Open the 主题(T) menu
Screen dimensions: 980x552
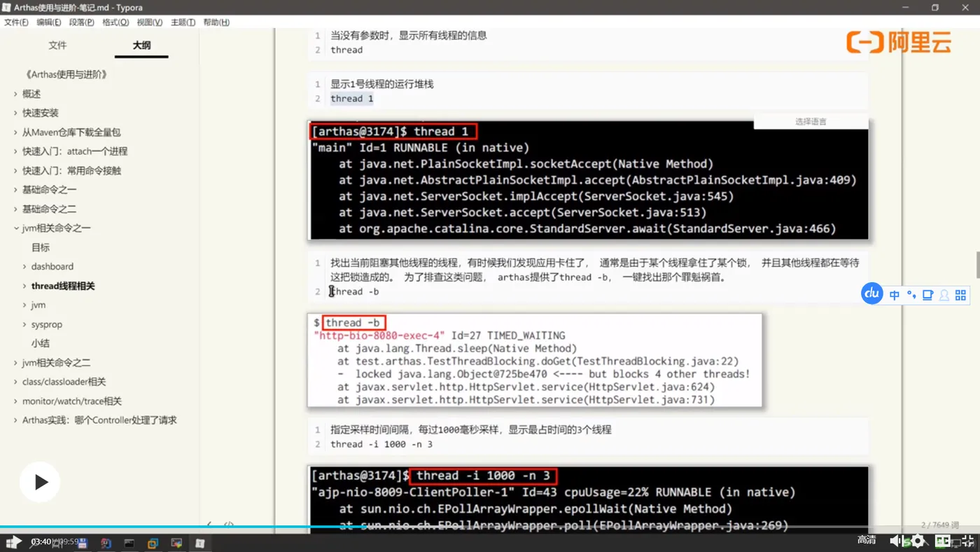[183, 22]
